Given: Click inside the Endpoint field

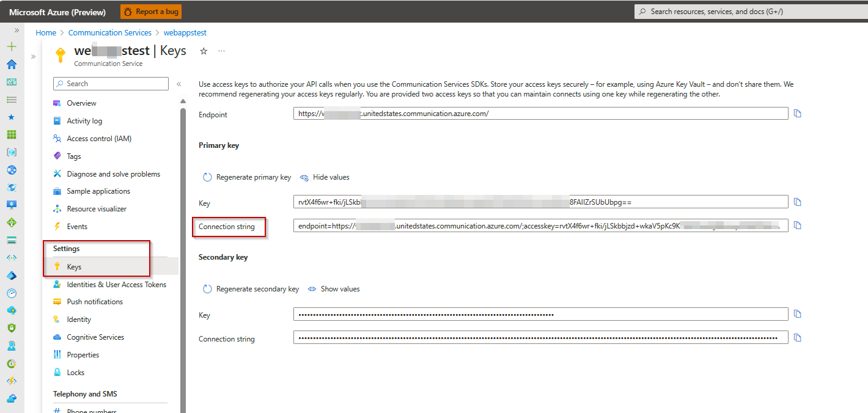Looking at the screenshot, I should pos(541,114).
